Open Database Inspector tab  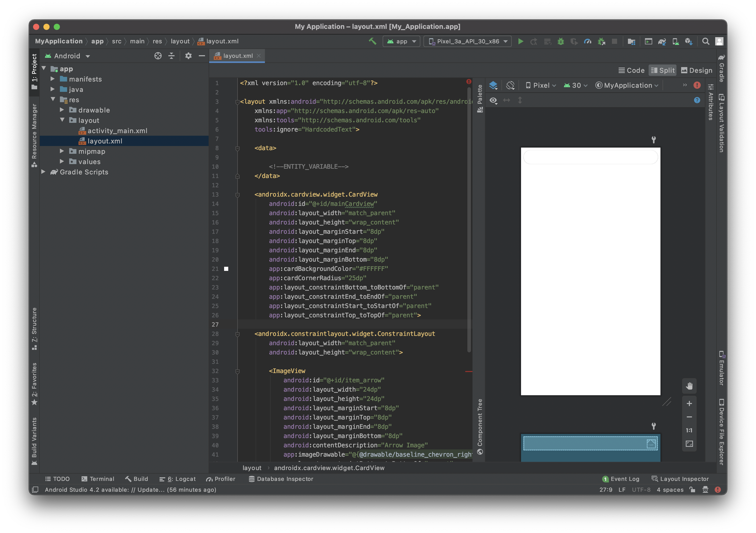(281, 479)
